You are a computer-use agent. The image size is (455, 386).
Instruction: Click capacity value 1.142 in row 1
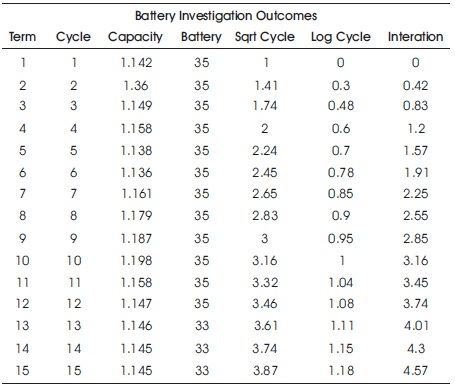(x=136, y=62)
